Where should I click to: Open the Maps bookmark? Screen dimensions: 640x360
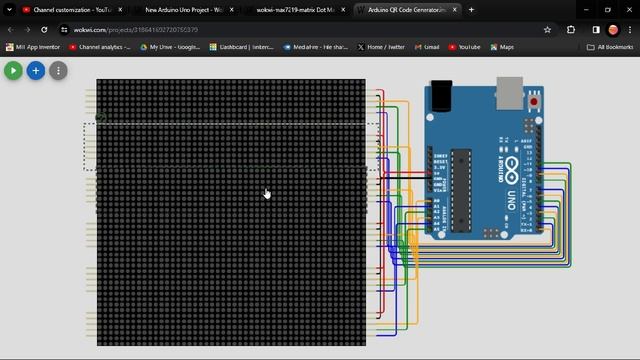click(502, 47)
